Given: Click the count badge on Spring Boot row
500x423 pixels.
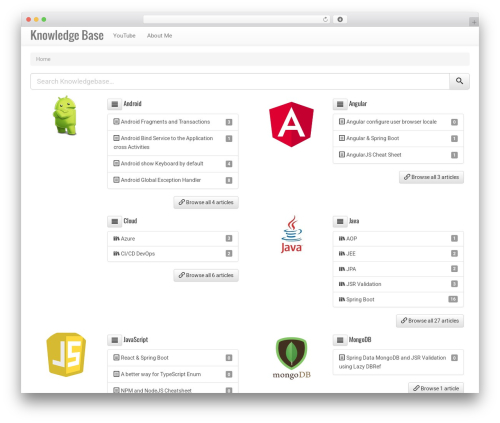Looking at the screenshot, I should click(x=453, y=299).
